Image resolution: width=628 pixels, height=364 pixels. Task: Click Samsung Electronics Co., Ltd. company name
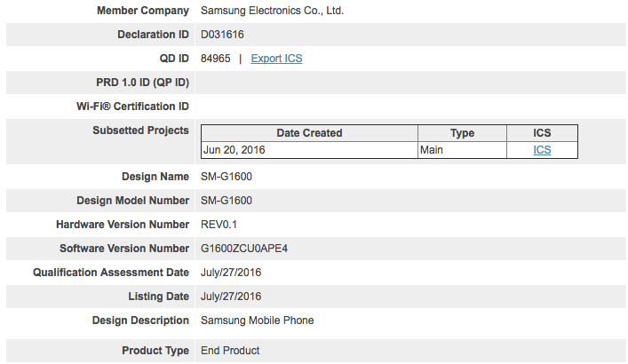pos(272,11)
